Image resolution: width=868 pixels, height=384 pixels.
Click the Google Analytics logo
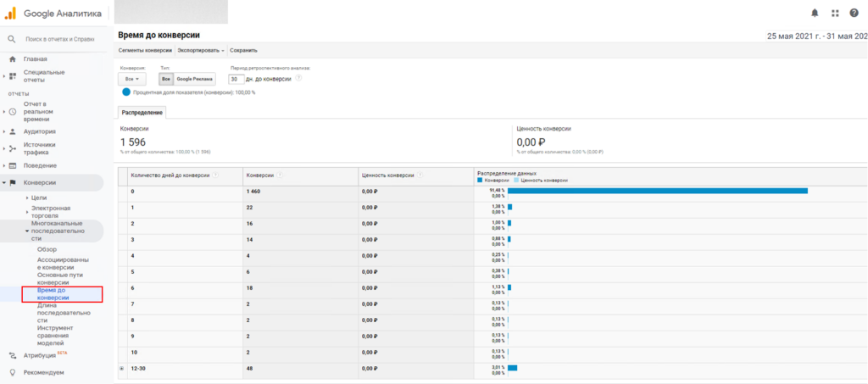click(11, 14)
